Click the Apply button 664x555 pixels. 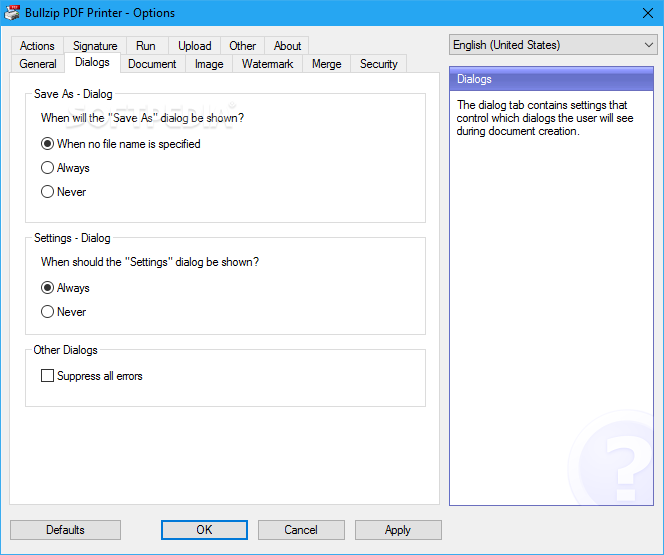[x=398, y=530]
